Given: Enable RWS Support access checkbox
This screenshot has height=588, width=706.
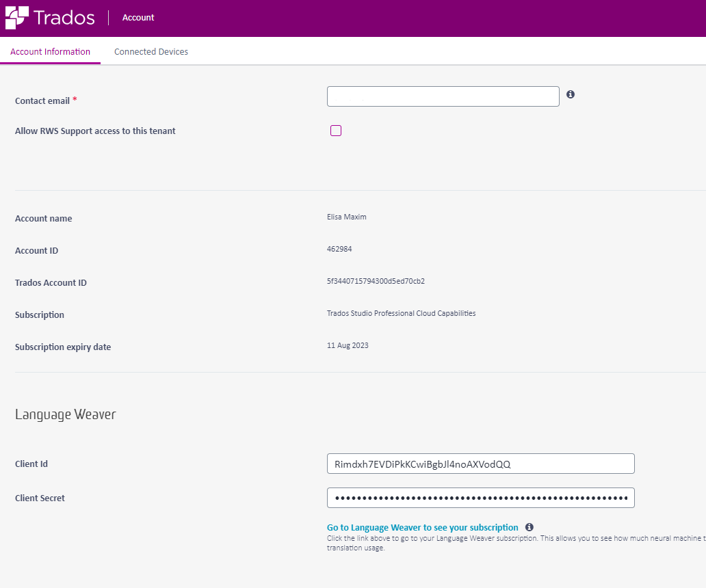Looking at the screenshot, I should click(336, 131).
